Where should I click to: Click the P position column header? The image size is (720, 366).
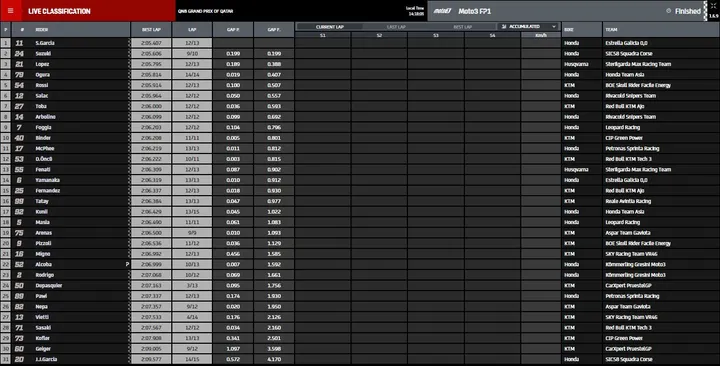tap(6, 29)
